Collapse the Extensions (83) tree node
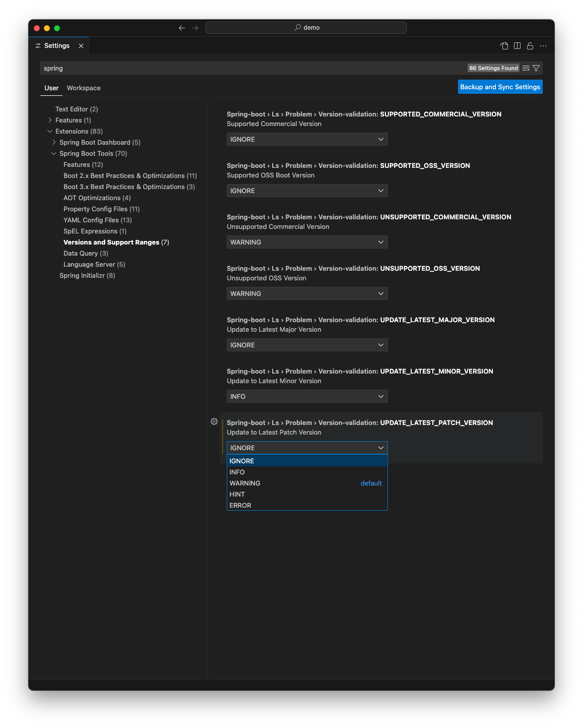 50,131
